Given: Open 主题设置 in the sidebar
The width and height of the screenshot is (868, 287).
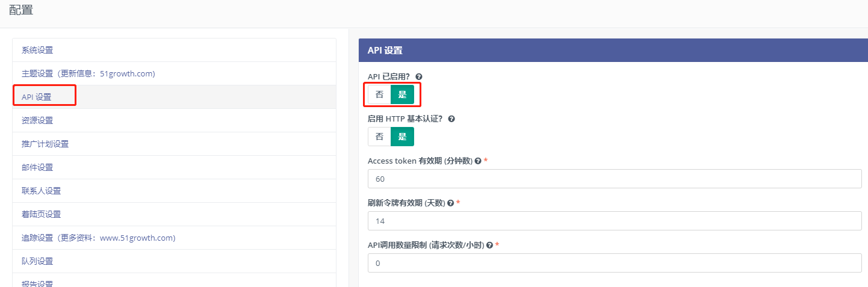Looking at the screenshot, I should pos(88,73).
